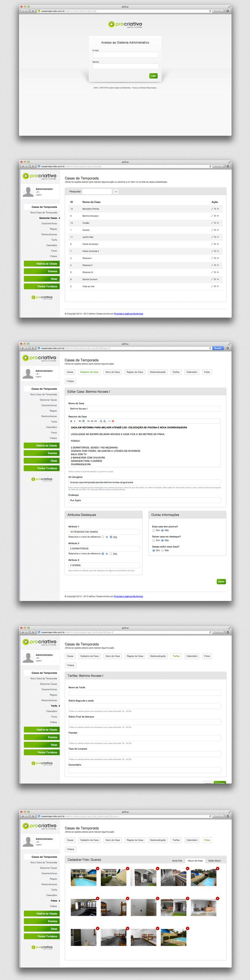Viewport: 250px width, 980px height.
Task: Click the reload icon in the tariffs window address bar
Action: point(210,632)
